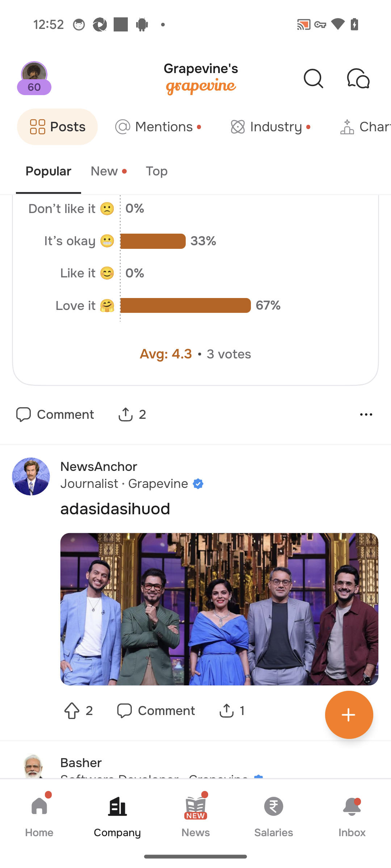Open poll post three-dot options menu

point(366,414)
